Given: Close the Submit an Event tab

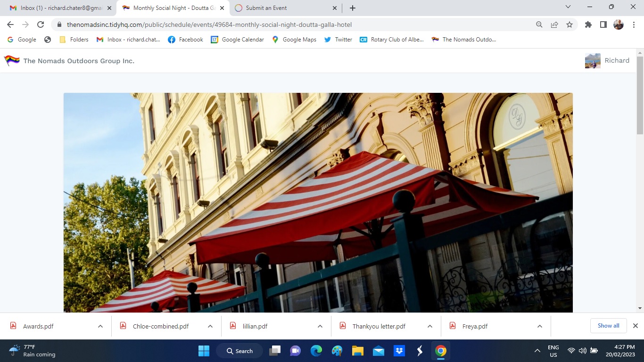Looking at the screenshot, I should tap(335, 8).
